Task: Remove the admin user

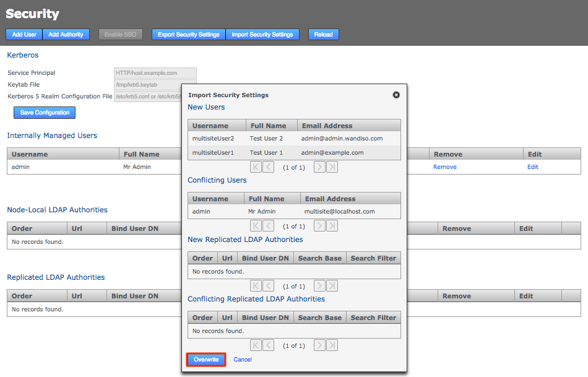Action: (444, 167)
